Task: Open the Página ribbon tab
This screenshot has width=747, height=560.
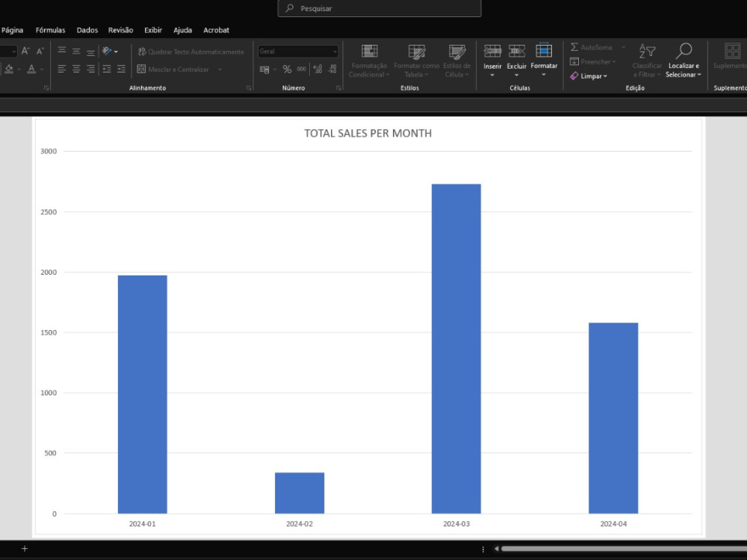Action: (12, 30)
